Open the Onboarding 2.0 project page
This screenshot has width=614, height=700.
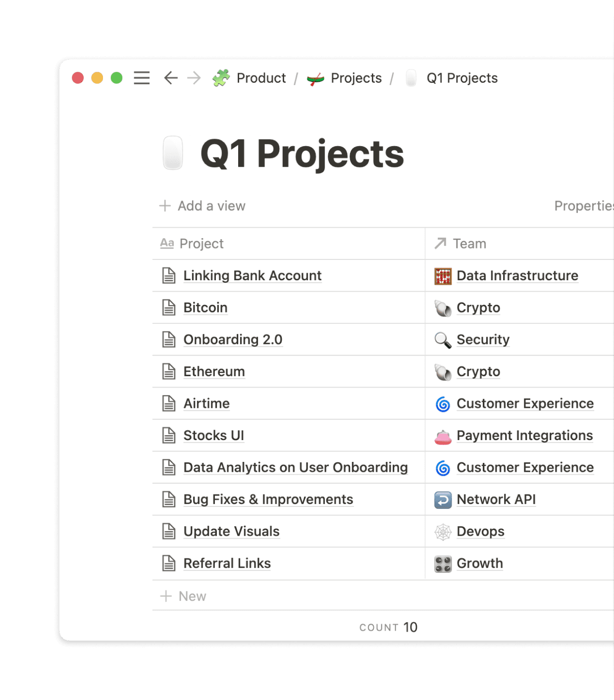[x=233, y=340]
